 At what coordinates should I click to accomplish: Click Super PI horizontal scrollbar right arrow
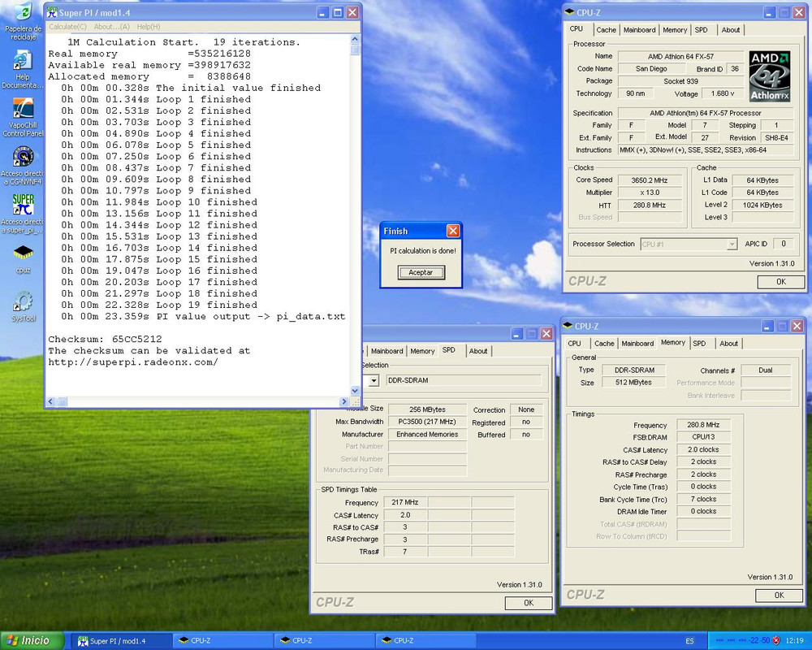point(343,401)
